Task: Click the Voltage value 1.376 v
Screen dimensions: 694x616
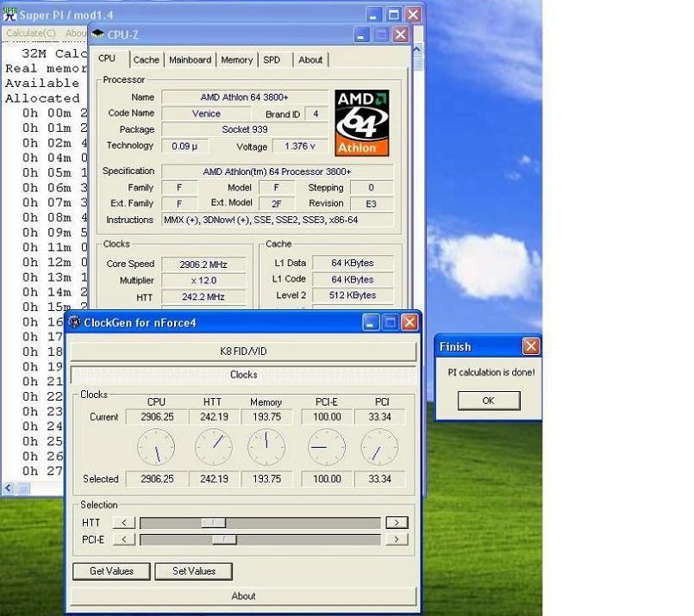Action: coord(300,146)
